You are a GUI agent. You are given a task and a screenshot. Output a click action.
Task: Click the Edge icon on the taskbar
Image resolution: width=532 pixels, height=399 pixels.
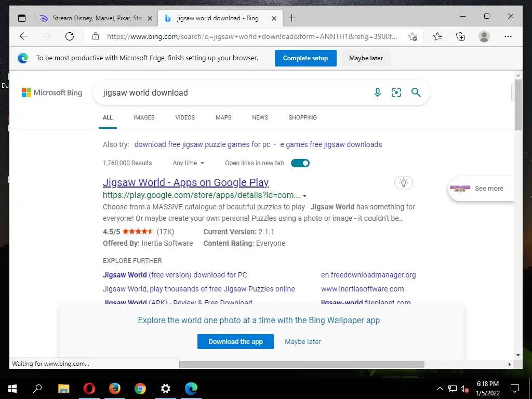[x=191, y=389]
